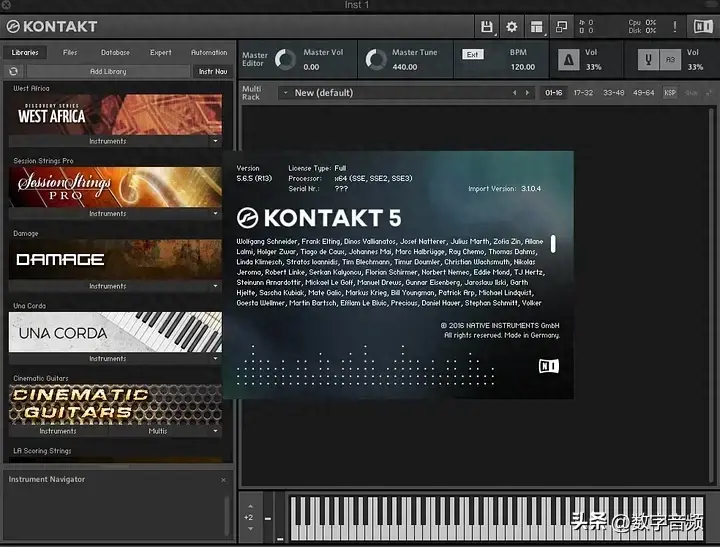Transpose keyboard up one octave
Screen dimensions: 720x547
click(x=250, y=506)
